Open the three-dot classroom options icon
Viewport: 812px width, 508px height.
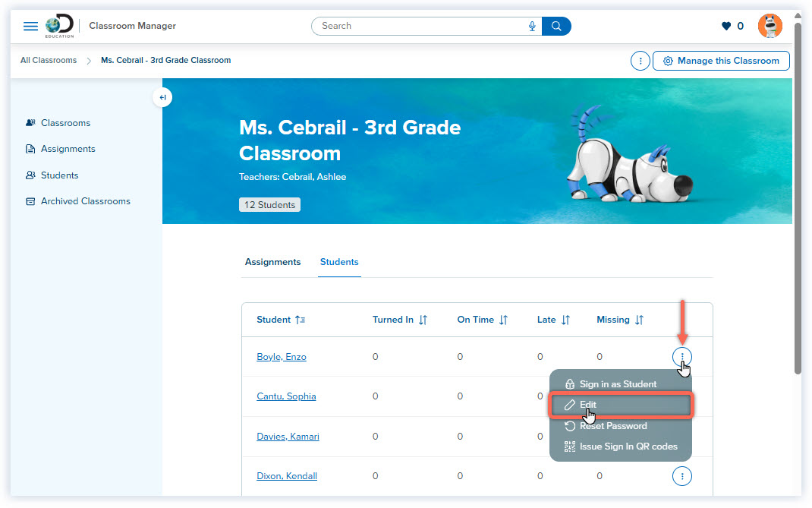(x=640, y=61)
